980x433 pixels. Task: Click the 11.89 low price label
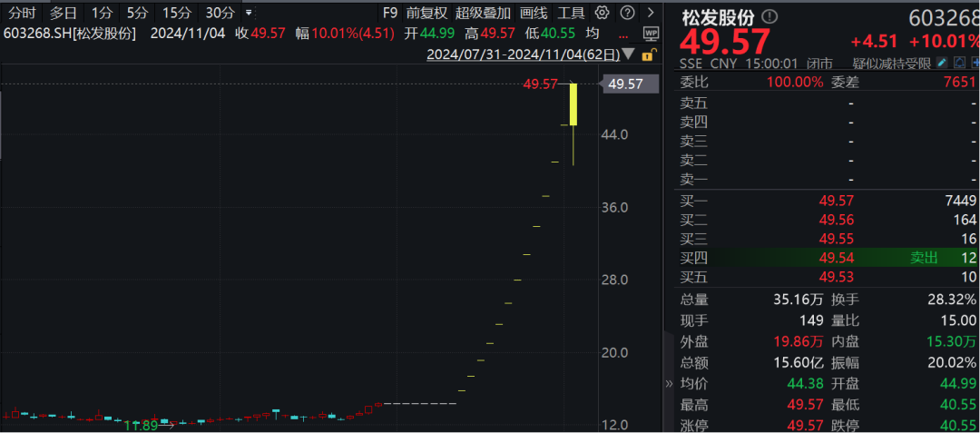(140, 426)
